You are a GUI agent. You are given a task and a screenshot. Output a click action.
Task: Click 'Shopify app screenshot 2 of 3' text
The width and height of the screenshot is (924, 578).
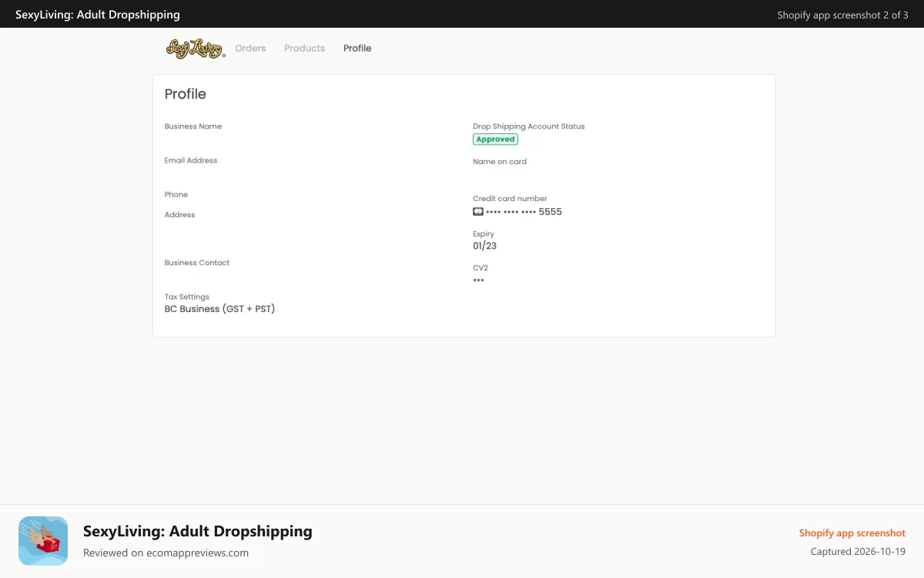tap(843, 15)
